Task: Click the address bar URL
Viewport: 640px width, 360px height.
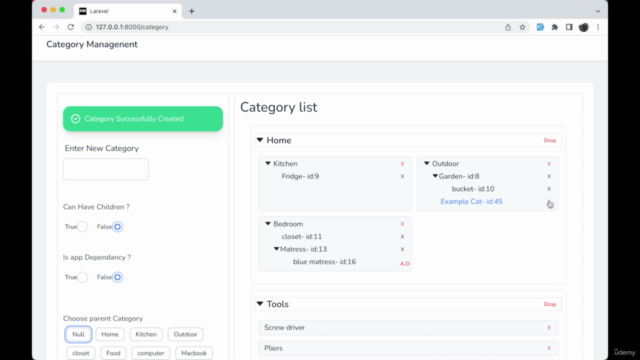Action: coord(132,27)
